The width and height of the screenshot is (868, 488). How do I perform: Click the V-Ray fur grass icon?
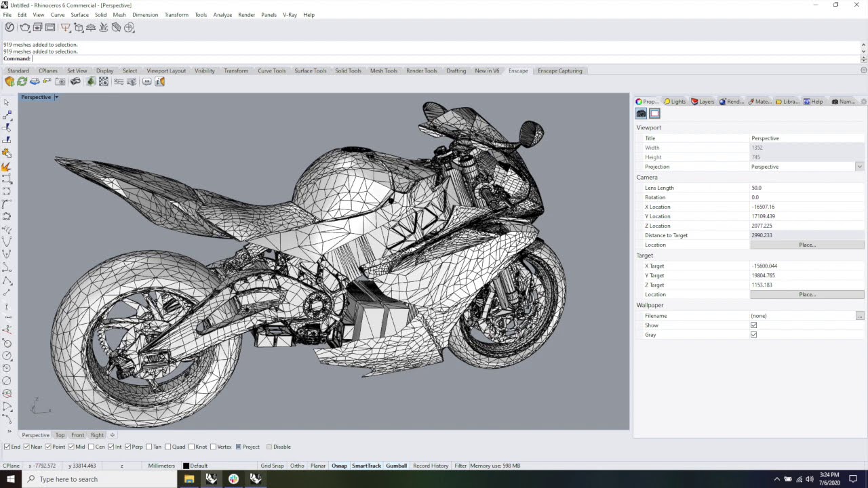[103, 27]
